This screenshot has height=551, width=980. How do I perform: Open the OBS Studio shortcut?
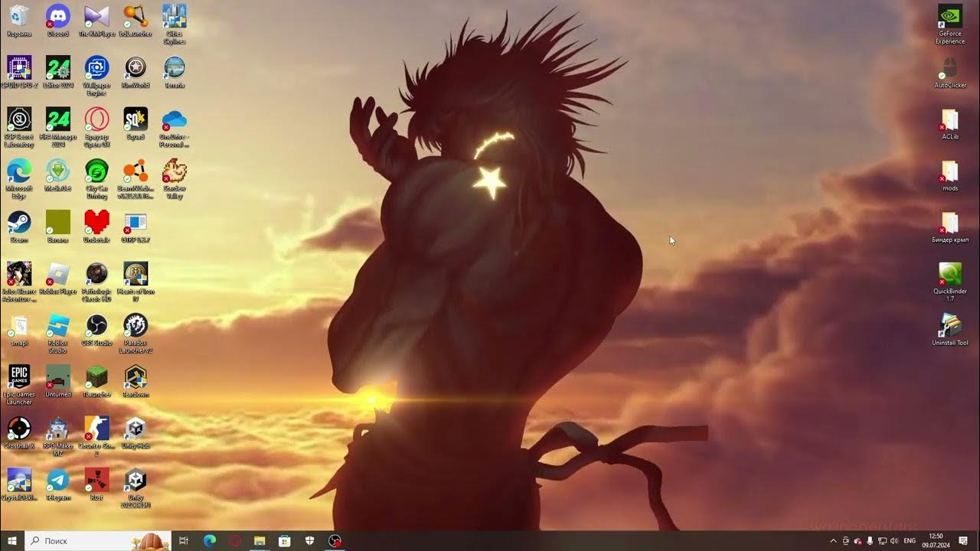[x=96, y=329]
